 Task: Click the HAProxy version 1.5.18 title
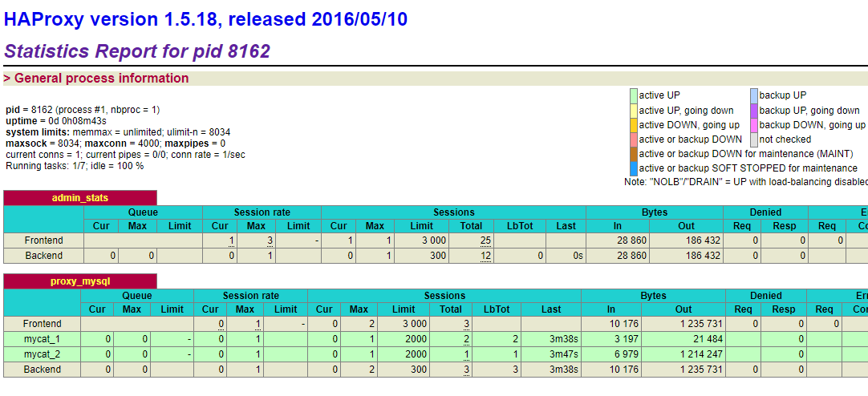tap(206, 19)
